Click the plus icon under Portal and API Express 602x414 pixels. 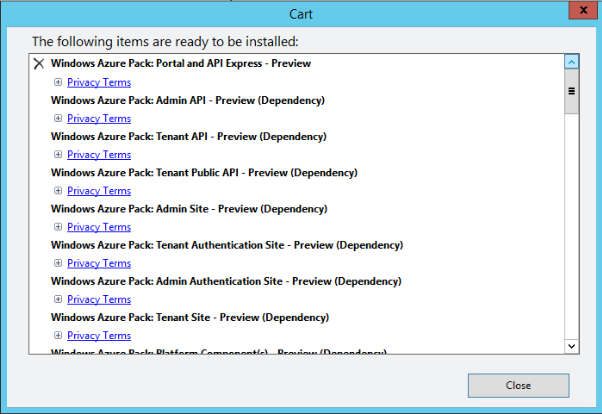coord(58,82)
